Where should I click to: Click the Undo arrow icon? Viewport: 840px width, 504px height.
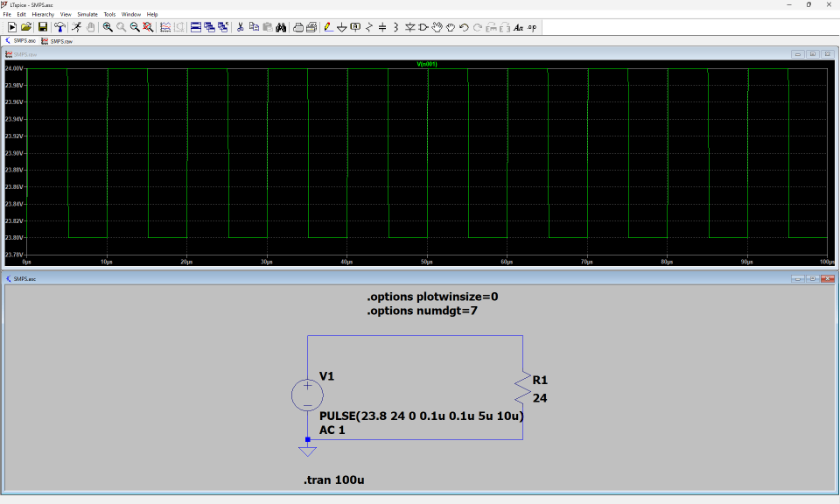click(x=464, y=27)
